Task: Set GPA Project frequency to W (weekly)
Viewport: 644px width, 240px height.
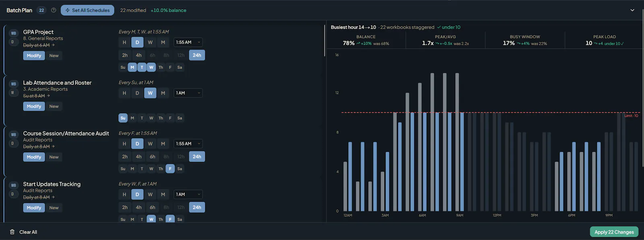Action: click(150, 42)
